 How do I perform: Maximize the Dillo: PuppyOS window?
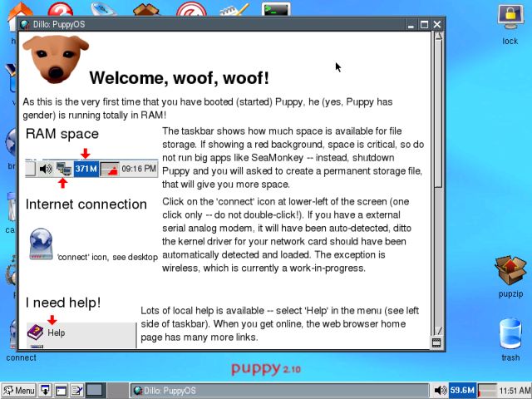[x=424, y=25]
